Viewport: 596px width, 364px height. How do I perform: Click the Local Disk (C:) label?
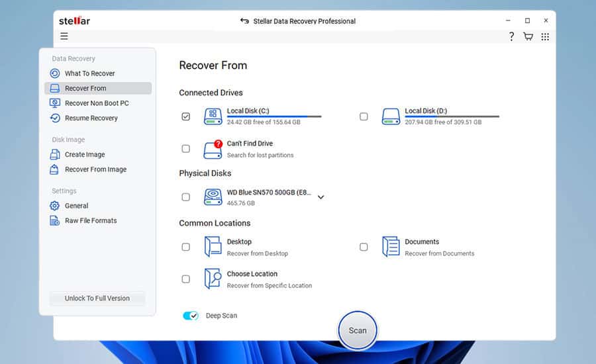click(x=248, y=111)
